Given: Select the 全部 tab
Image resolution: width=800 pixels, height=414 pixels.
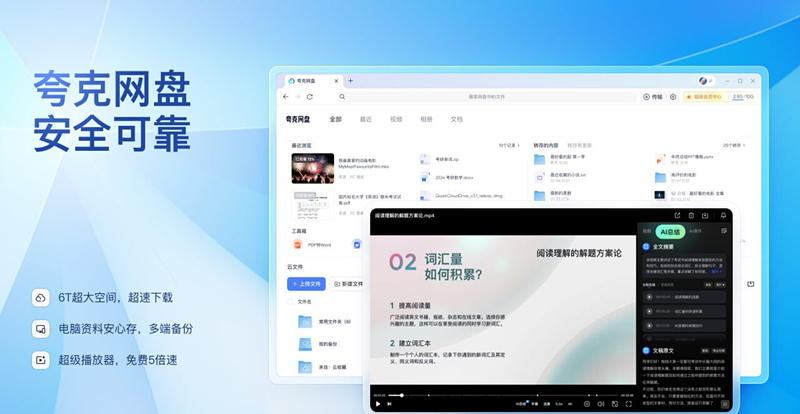Looking at the screenshot, I should (335, 119).
